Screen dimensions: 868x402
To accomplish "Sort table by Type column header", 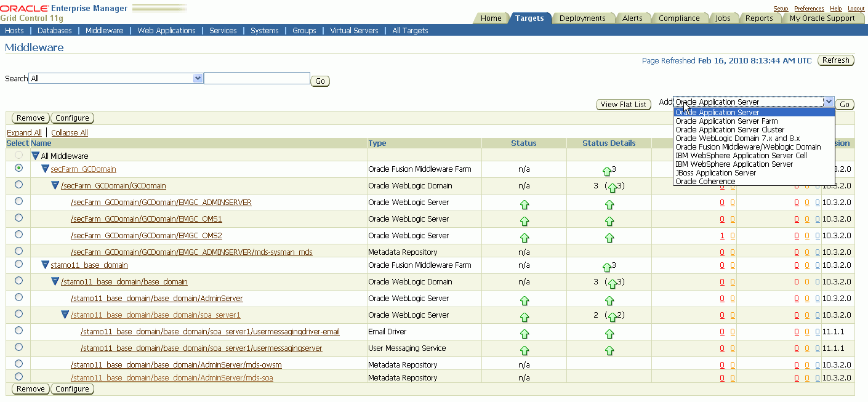I will tap(377, 143).
